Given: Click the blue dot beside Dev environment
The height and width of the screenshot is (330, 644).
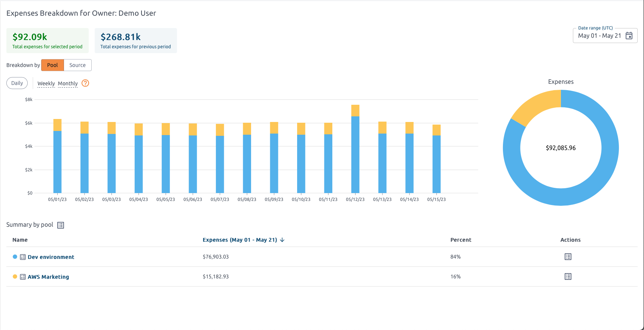Looking at the screenshot, I should point(15,257).
